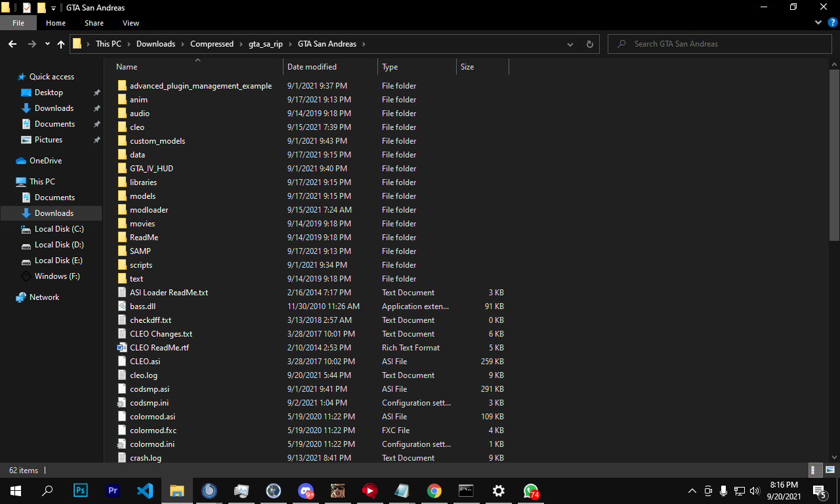The height and width of the screenshot is (504, 840).
Task: Sort by Date modified column header
Action: [331, 67]
